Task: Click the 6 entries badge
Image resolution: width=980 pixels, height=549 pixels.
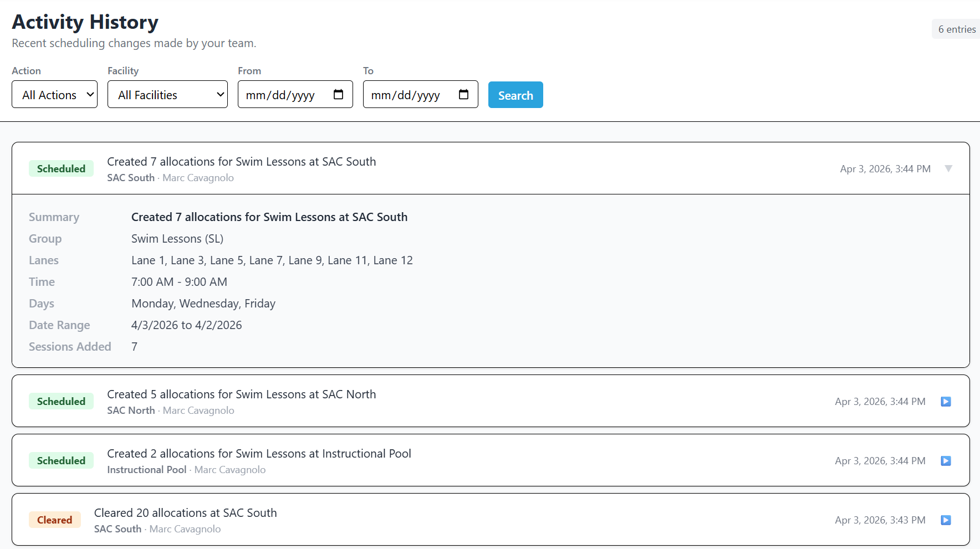Action: (x=955, y=29)
